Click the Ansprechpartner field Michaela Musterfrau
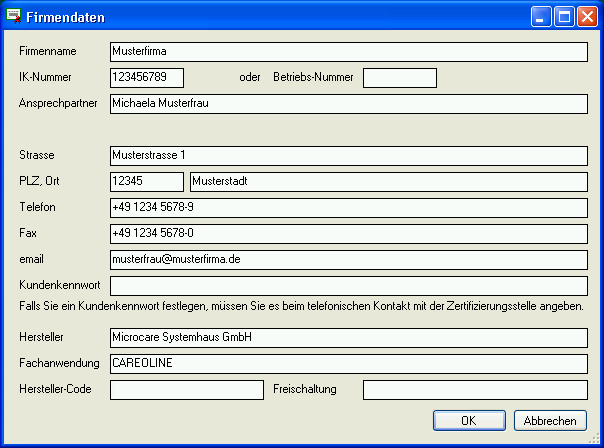The image size is (604, 448). [x=349, y=104]
